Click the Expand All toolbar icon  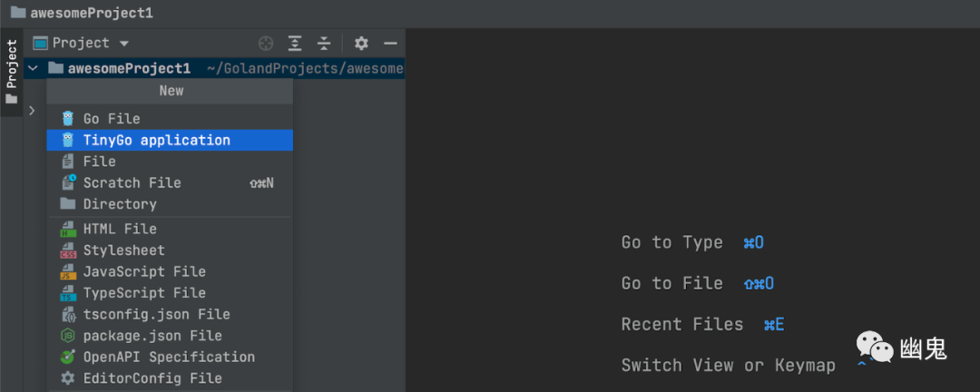tap(295, 44)
